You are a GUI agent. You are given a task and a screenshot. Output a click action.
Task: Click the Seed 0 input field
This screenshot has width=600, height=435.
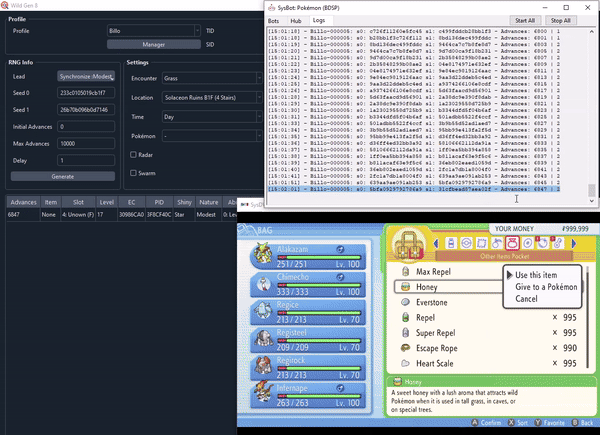click(x=86, y=93)
